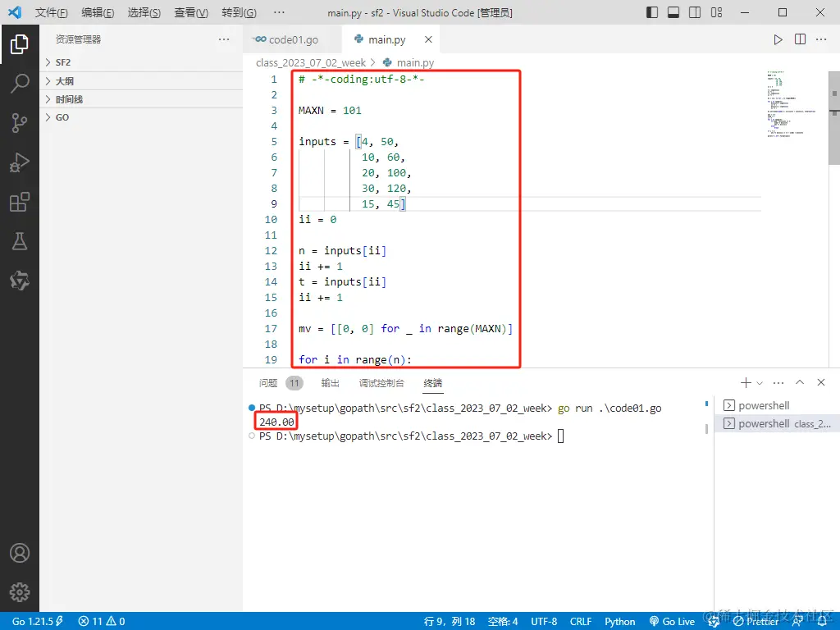Open the Explorer view in activity bar
This screenshot has height=630, width=840.
pos(20,44)
